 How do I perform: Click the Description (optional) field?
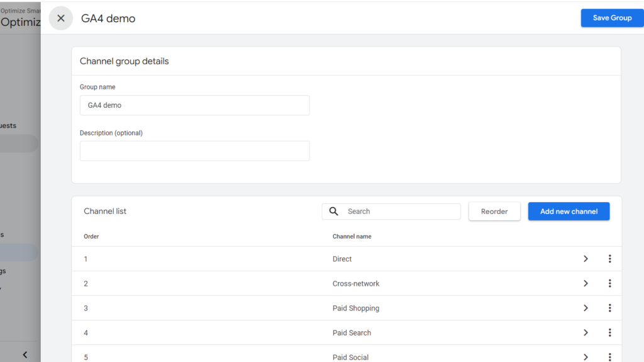(x=195, y=151)
